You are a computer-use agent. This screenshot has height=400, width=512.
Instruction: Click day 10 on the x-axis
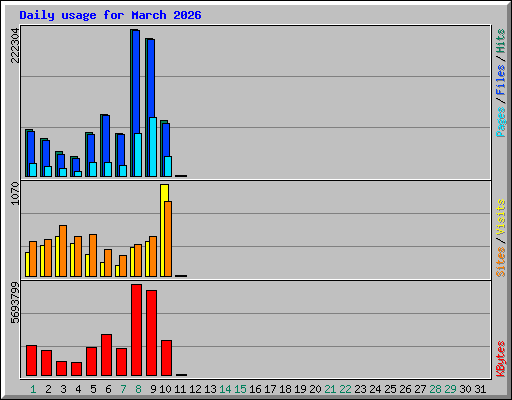point(165,389)
